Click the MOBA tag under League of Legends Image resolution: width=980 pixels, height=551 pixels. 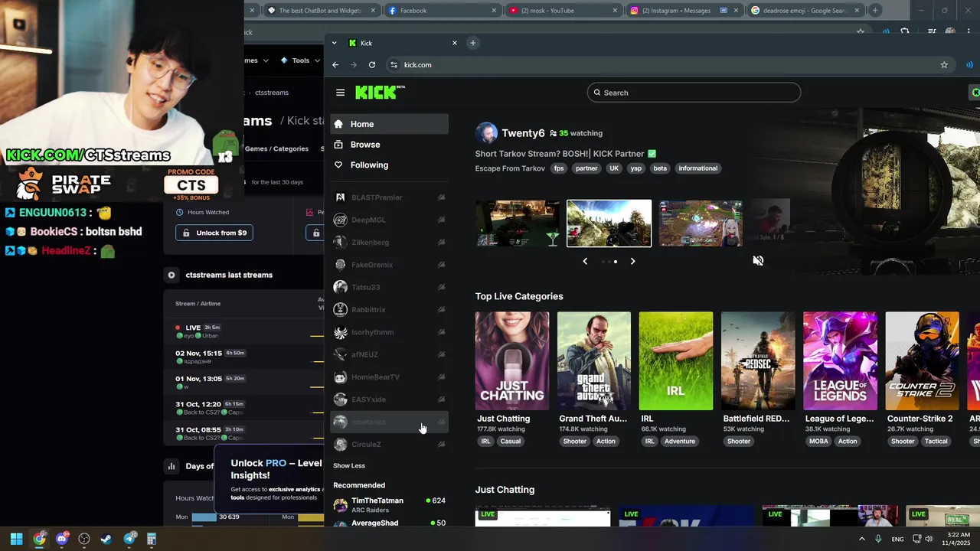pyautogui.click(x=818, y=442)
